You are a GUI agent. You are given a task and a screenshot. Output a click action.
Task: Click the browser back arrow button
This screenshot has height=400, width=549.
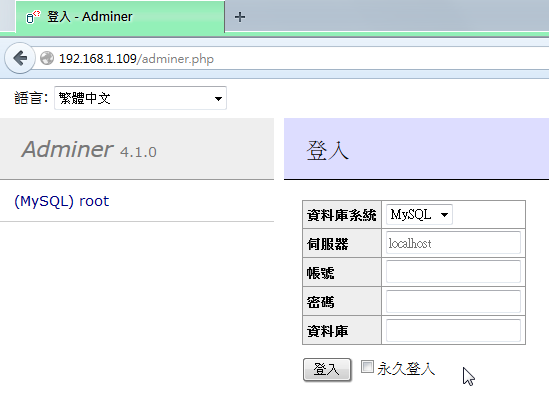click(x=20, y=58)
